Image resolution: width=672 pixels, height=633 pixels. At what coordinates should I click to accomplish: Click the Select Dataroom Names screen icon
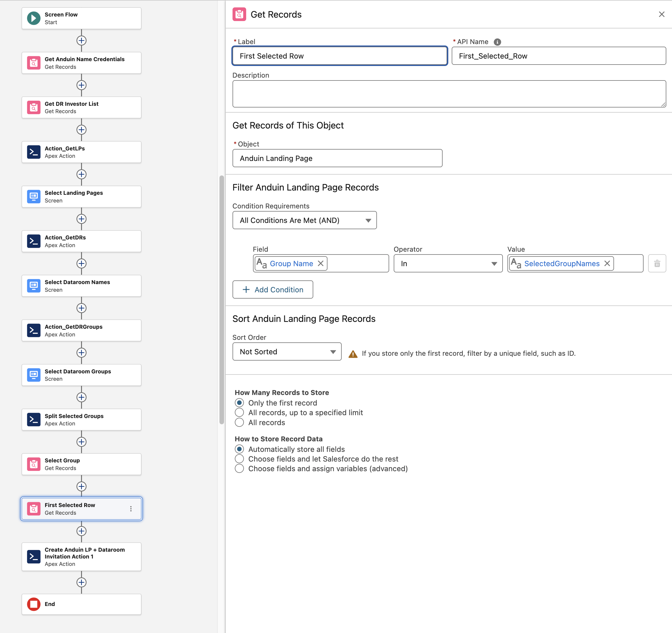34,286
